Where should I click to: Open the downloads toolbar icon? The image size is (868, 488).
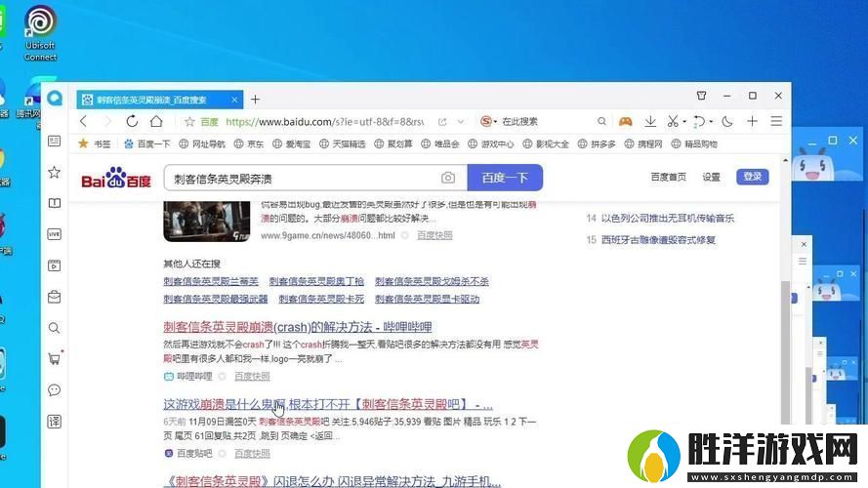650,121
